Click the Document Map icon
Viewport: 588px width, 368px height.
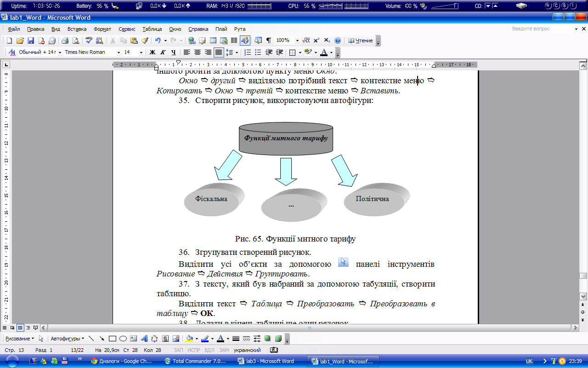pyautogui.click(x=258, y=40)
